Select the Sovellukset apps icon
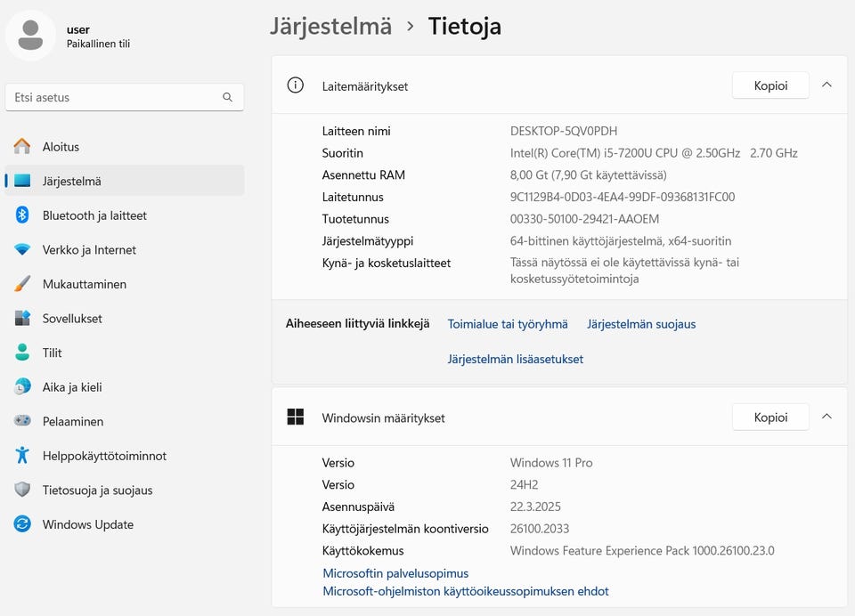Screen dimensions: 855x616 pos(22,319)
